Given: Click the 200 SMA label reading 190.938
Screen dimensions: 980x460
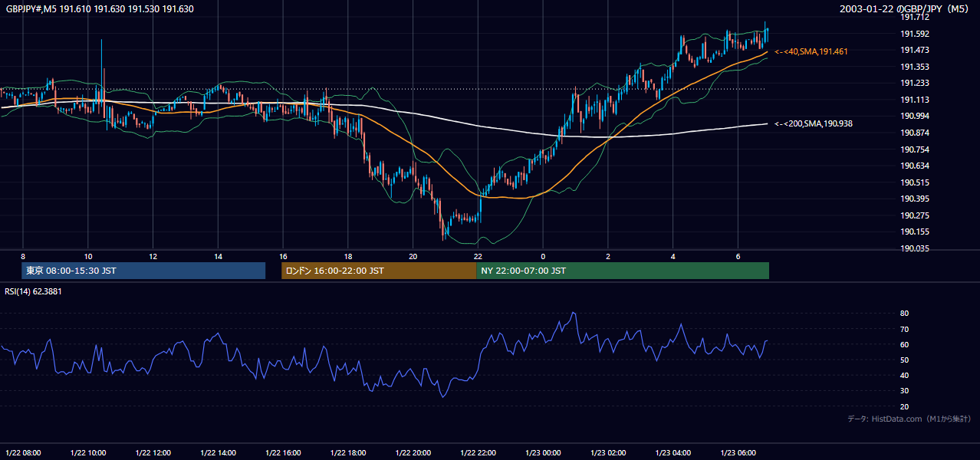Looking at the screenshot, I should (x=814, y=123).
